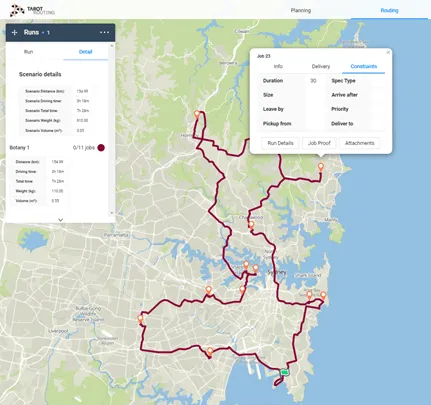Click the pin under the Job 23 popup
Image resolution: width=431 pixels, height=405 pixels.
tap(321, 166)
